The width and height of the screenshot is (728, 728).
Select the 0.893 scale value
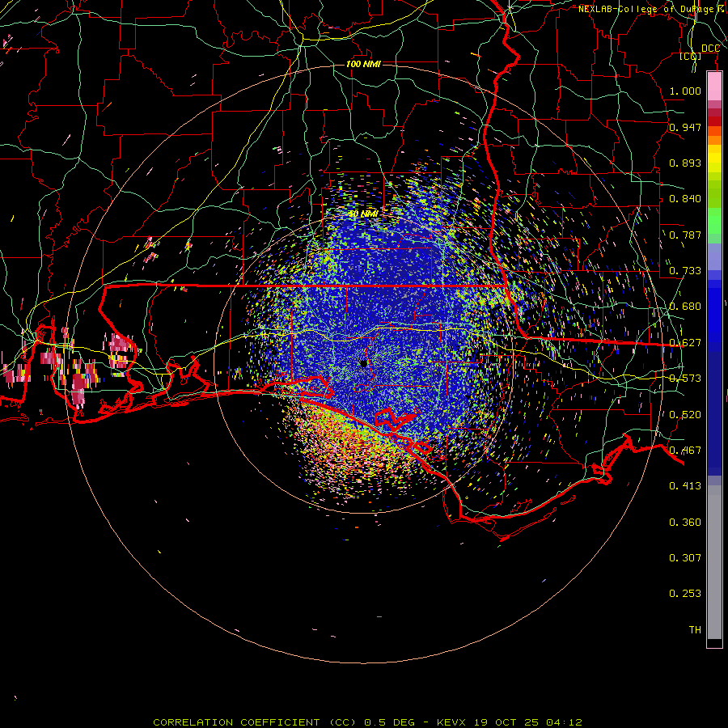685,163
